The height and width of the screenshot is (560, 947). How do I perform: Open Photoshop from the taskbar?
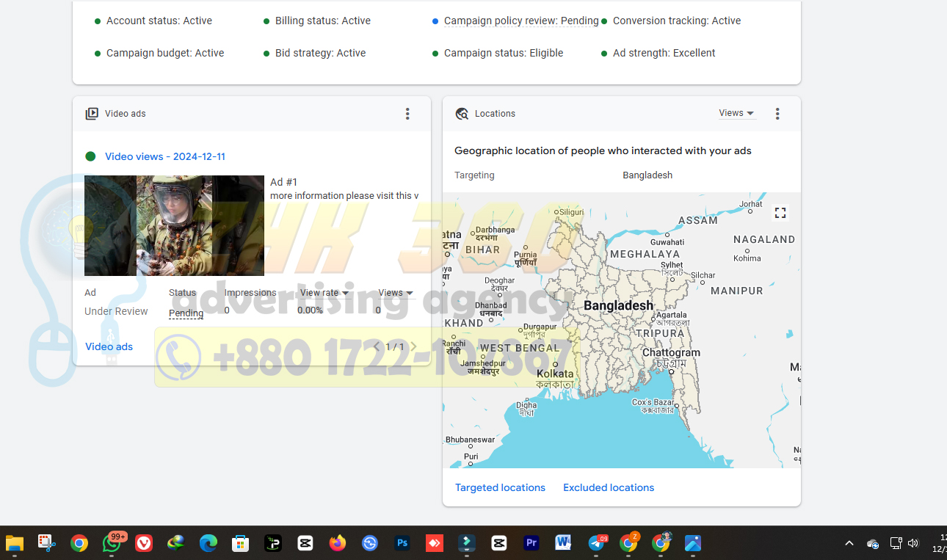click(402, 543)
